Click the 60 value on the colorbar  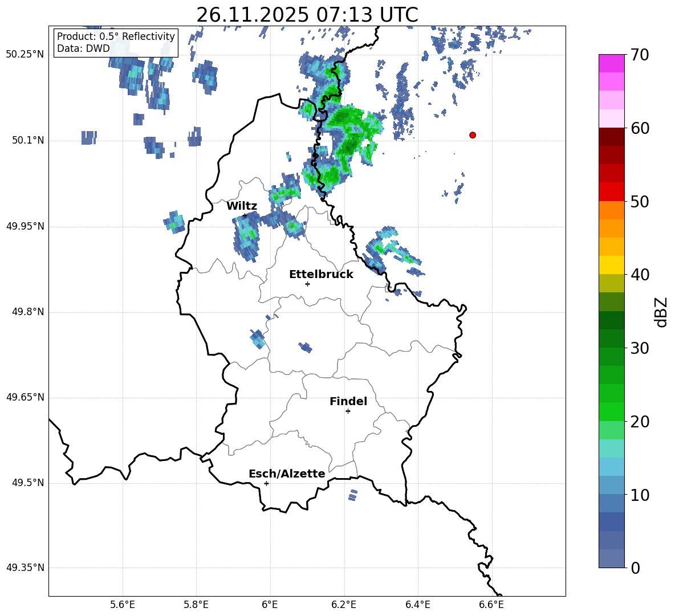click(640, 128)
